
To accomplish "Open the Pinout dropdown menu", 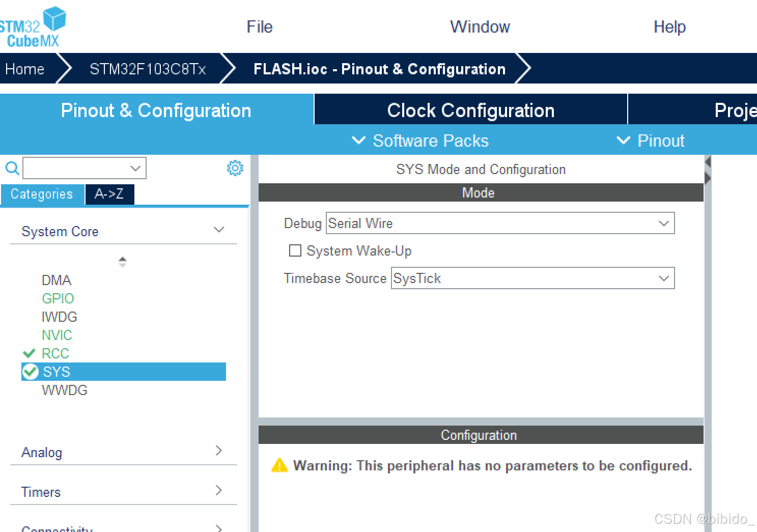I will (651, 141).
